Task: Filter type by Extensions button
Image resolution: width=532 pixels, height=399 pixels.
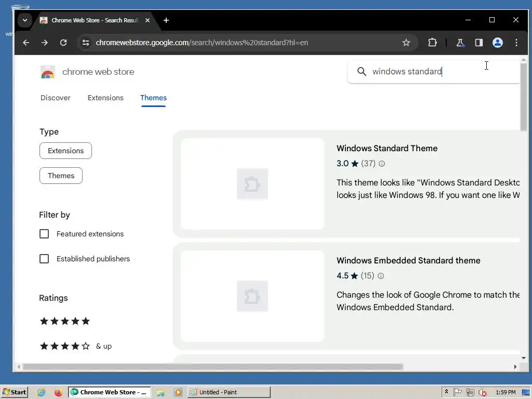Action: 65,151
